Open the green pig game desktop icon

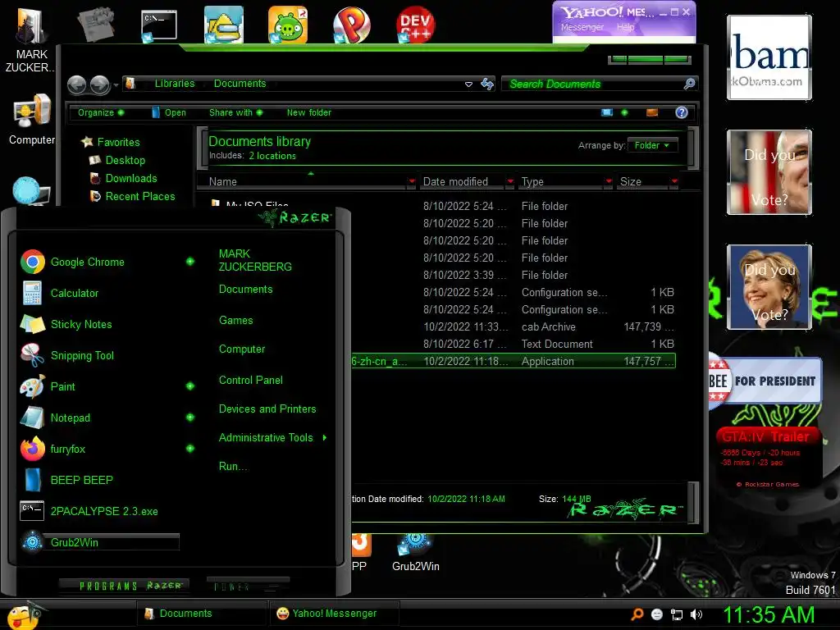tap(288, 25)
